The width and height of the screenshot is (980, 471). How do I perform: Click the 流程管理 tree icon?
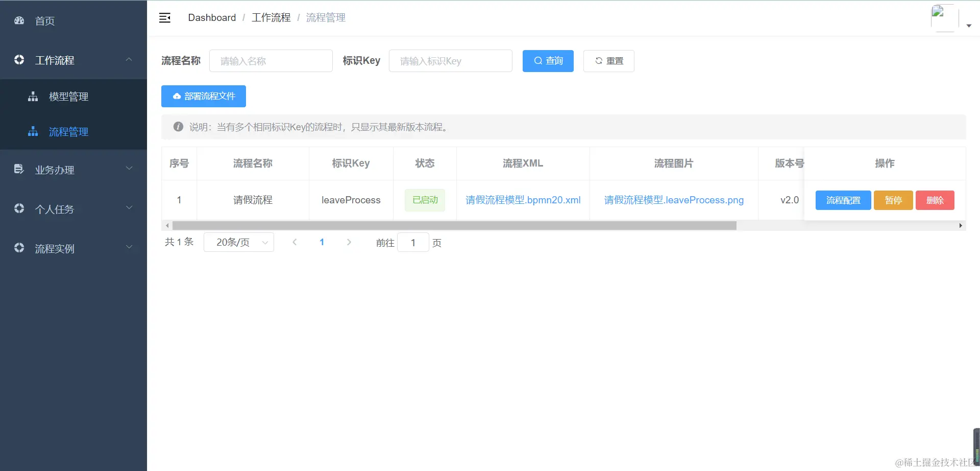[x=33, y=131]
